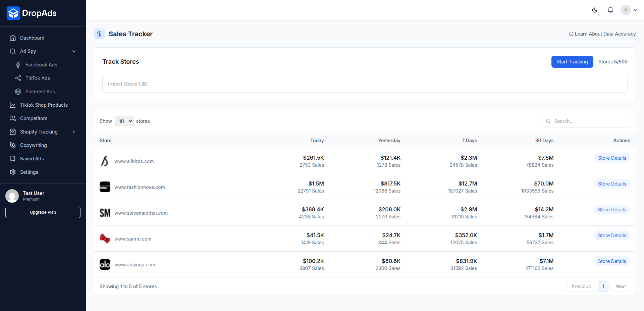The width and height of the screenshot is (644, 311).
Task: Click the search magnifier icon in the table
Action: [x=548, y=121]
